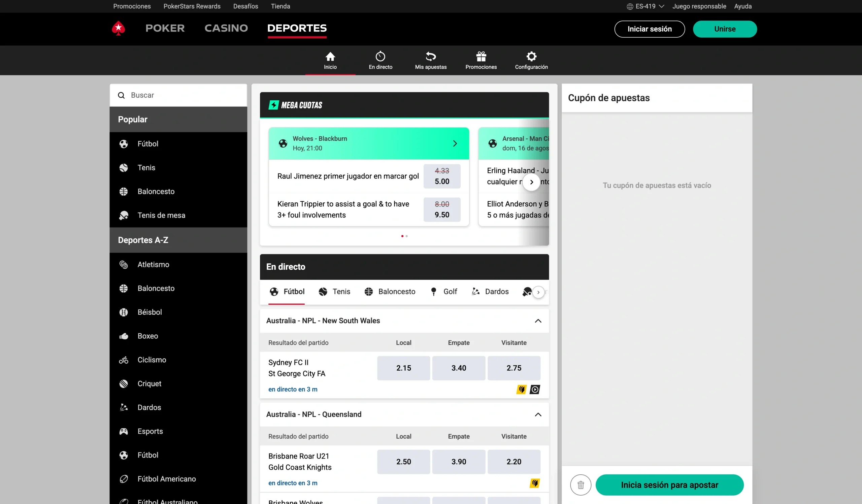Switch to Baloncesto live tab
The height and width of the screenshot is (504, 862).
pos(390,292)
